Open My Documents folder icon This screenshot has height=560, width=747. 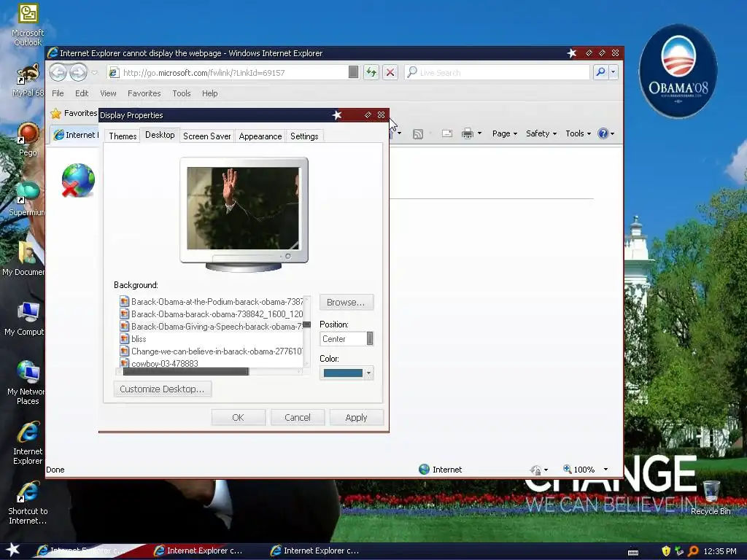(24, 259)
